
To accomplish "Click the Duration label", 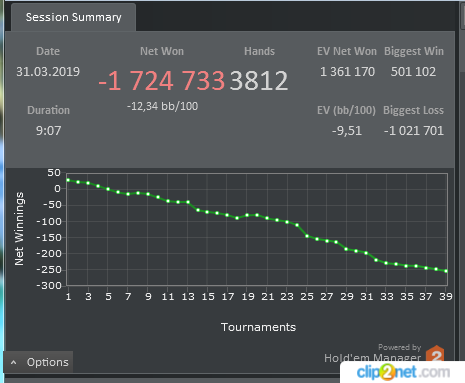I will [49, 110].
